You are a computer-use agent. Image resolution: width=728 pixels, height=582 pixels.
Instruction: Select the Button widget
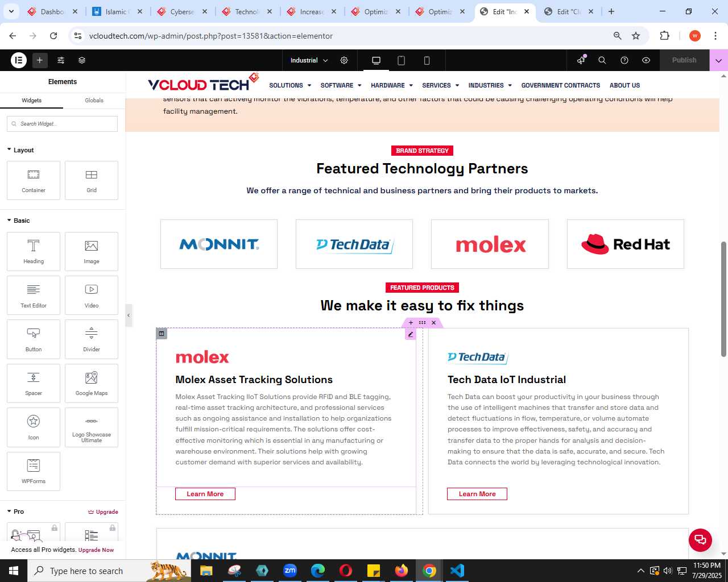tap(34, 339)
